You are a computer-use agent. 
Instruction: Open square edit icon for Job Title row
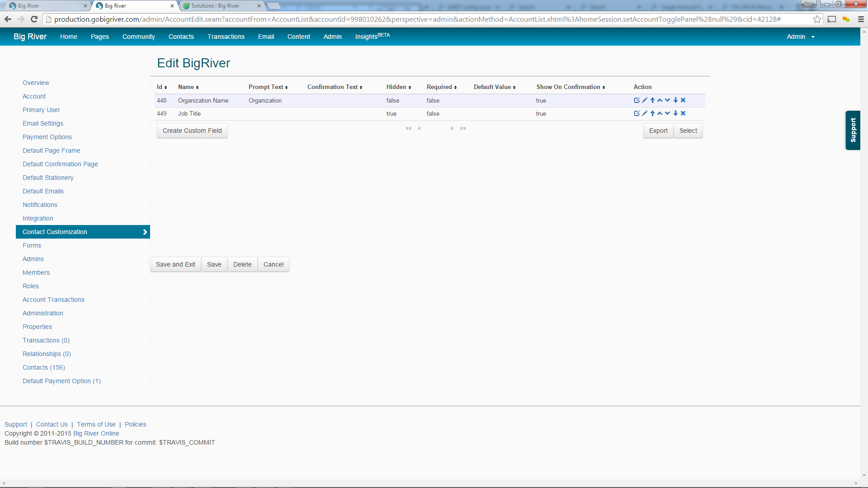click(x=637, y=113)
